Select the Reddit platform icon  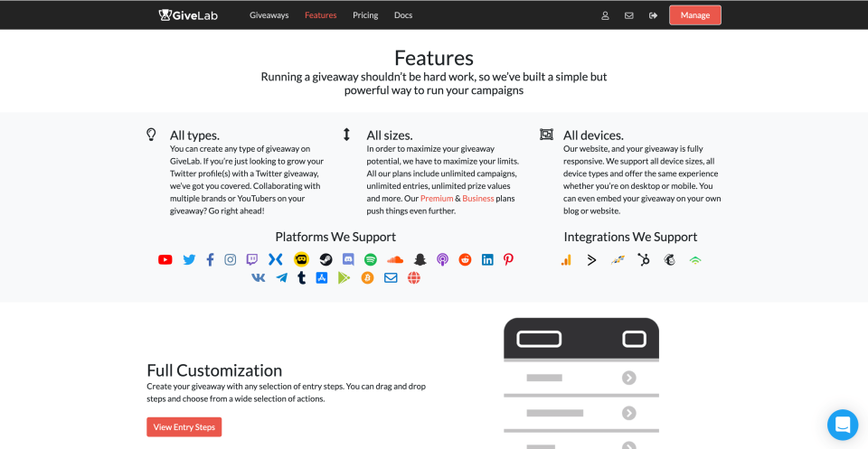coord(465,259)
